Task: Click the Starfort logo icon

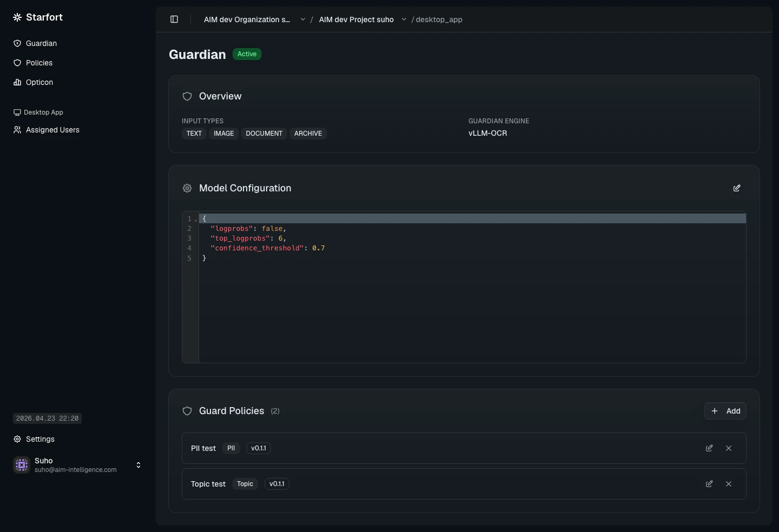Action: pos(17,17)
